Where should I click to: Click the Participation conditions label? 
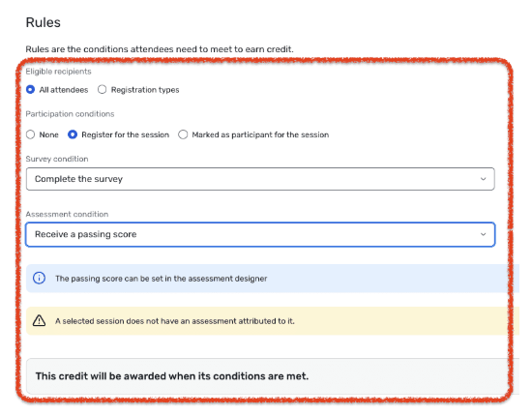click(70, 114)
